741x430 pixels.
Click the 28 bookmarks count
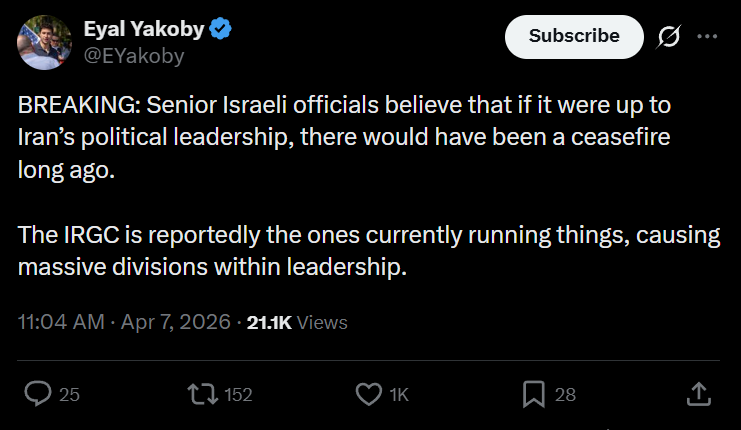565,395
